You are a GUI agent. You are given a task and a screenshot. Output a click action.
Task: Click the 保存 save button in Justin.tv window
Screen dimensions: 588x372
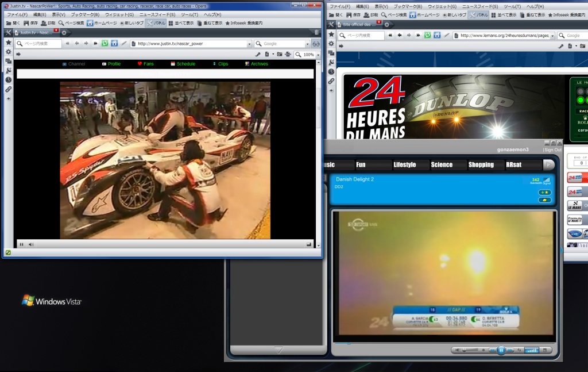pos(30,23)
